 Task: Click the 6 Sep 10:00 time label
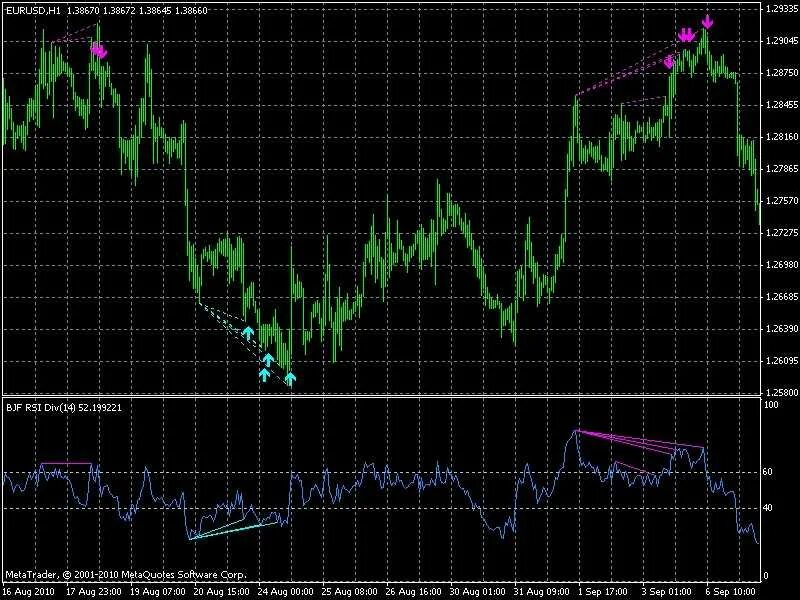pos(732,592)
